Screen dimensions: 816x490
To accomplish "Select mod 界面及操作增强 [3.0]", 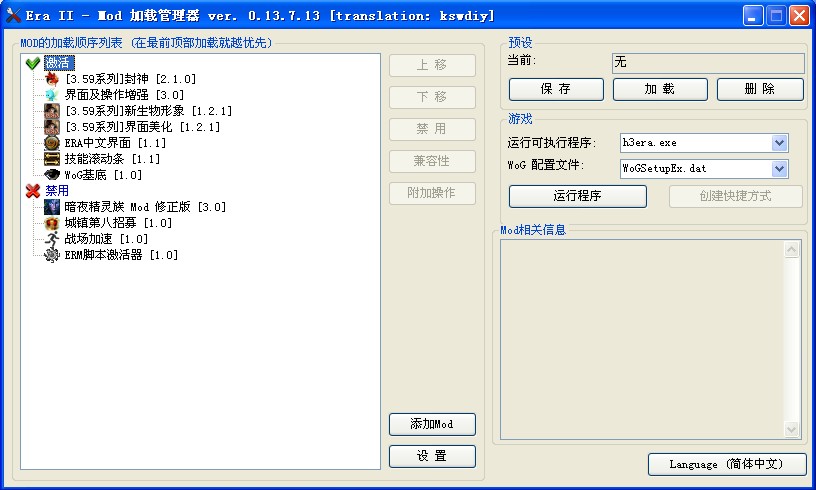I will [x=124, y=95].
